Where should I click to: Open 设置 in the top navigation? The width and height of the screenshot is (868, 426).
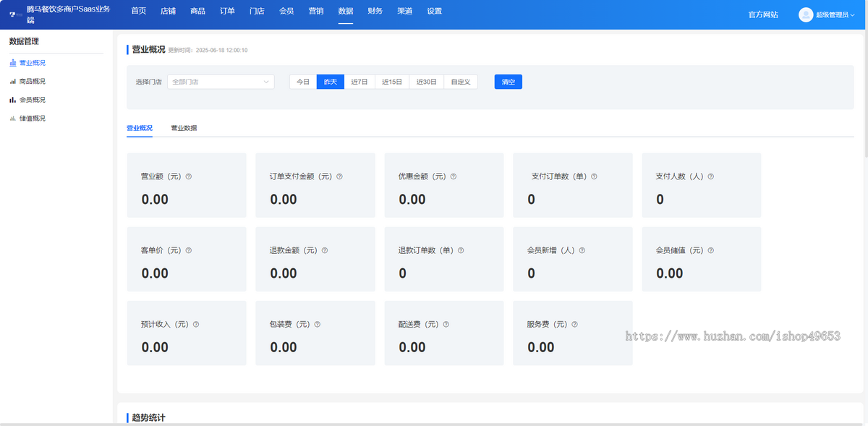tap(434, 12)
